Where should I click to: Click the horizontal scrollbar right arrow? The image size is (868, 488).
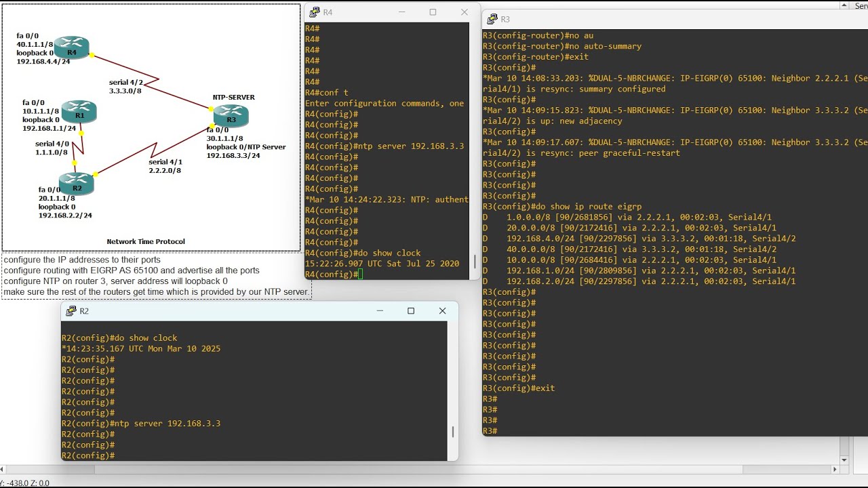click(835, 469)
